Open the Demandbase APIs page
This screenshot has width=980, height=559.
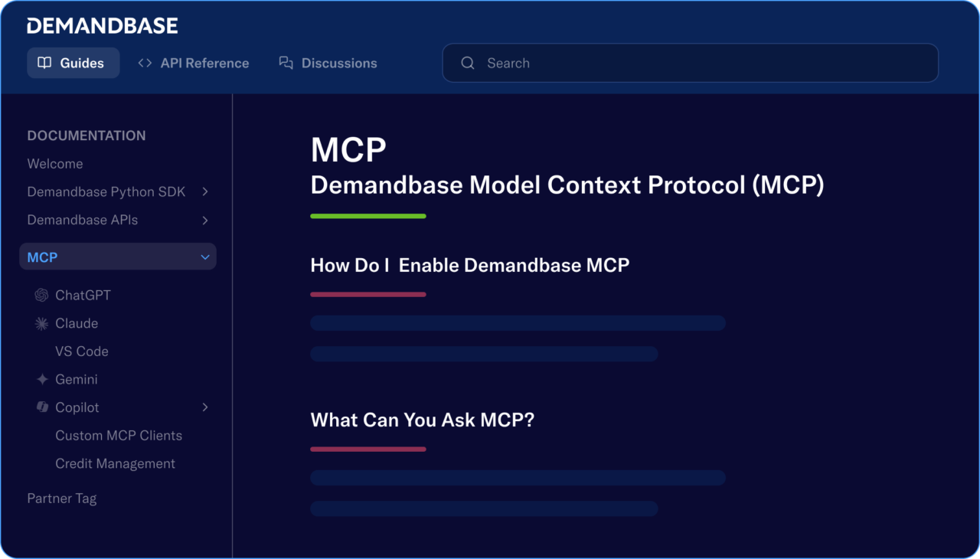click(83, 220)
